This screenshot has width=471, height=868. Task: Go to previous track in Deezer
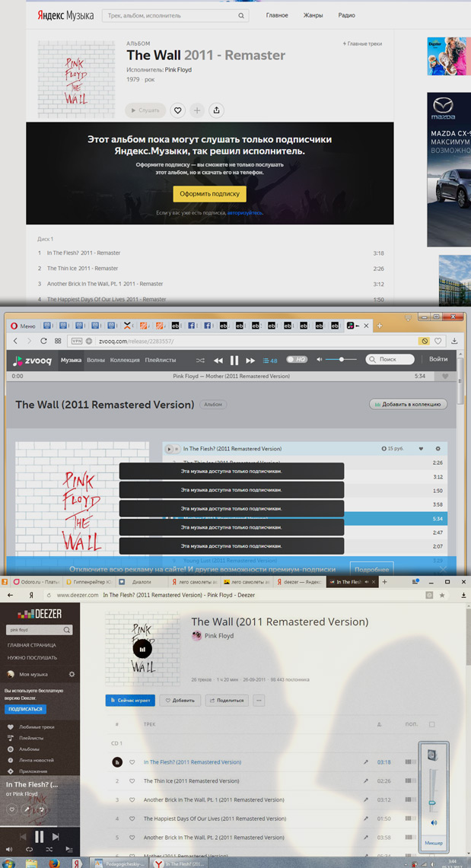point(23,837)
